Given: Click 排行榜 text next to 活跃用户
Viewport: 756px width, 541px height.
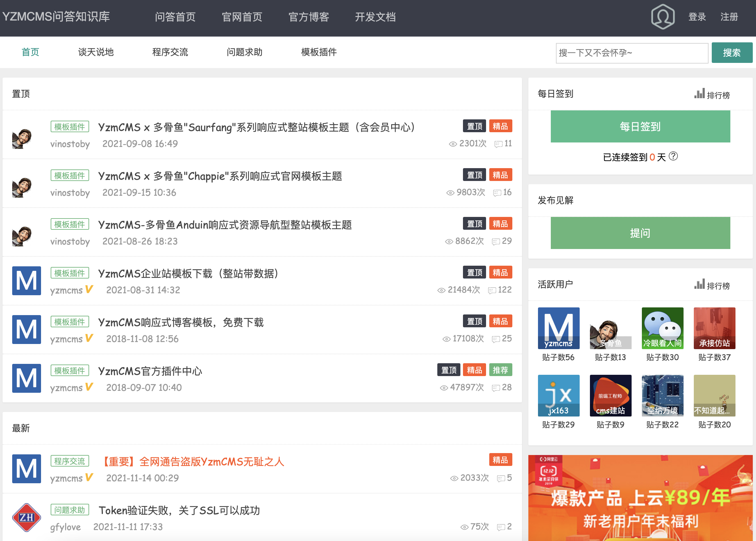Looking at the screenshot, I should [718, 286].
